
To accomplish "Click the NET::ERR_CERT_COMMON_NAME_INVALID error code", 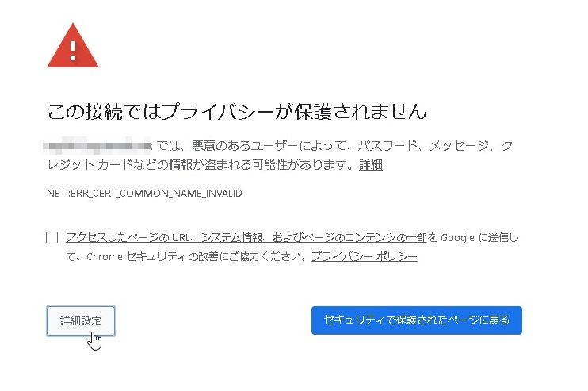I will coord(144,194).
